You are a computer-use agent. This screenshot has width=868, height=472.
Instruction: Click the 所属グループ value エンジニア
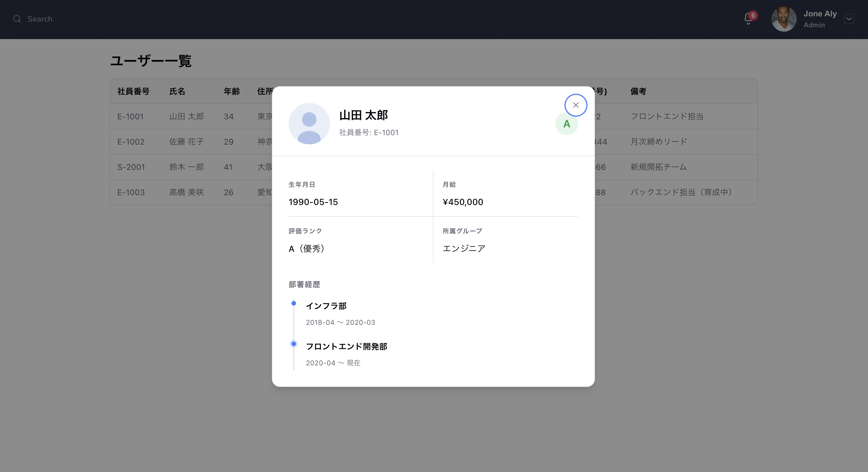464,249
